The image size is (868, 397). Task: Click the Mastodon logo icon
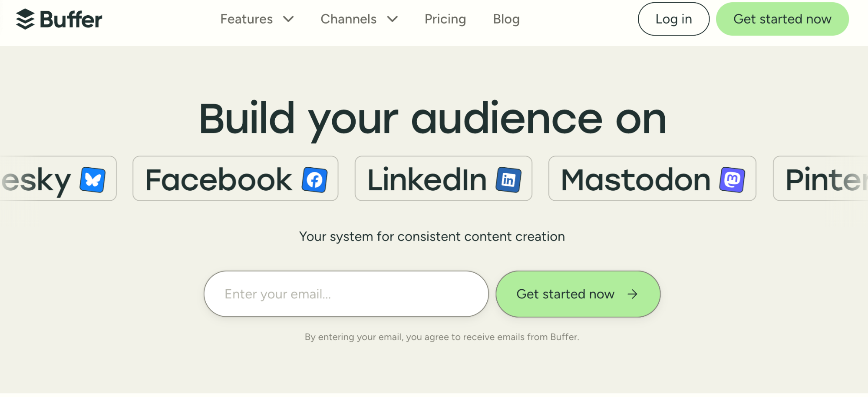[x=732, y=179]
